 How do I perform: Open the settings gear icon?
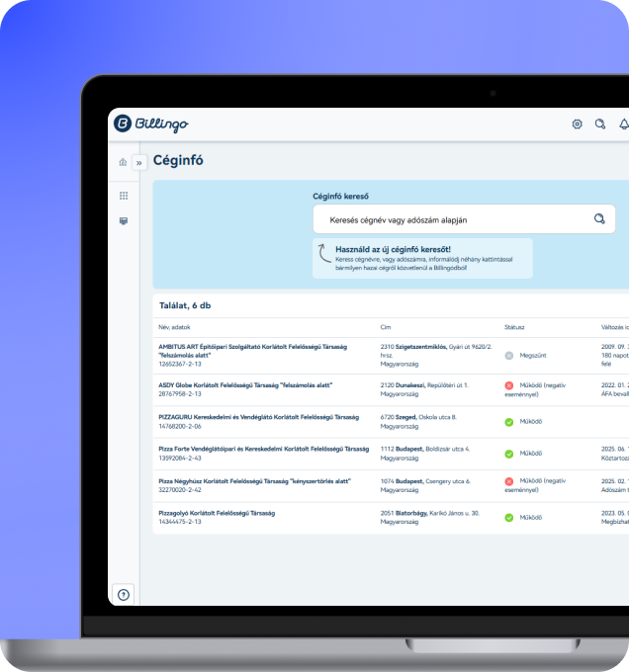click(x=578, y=124)
